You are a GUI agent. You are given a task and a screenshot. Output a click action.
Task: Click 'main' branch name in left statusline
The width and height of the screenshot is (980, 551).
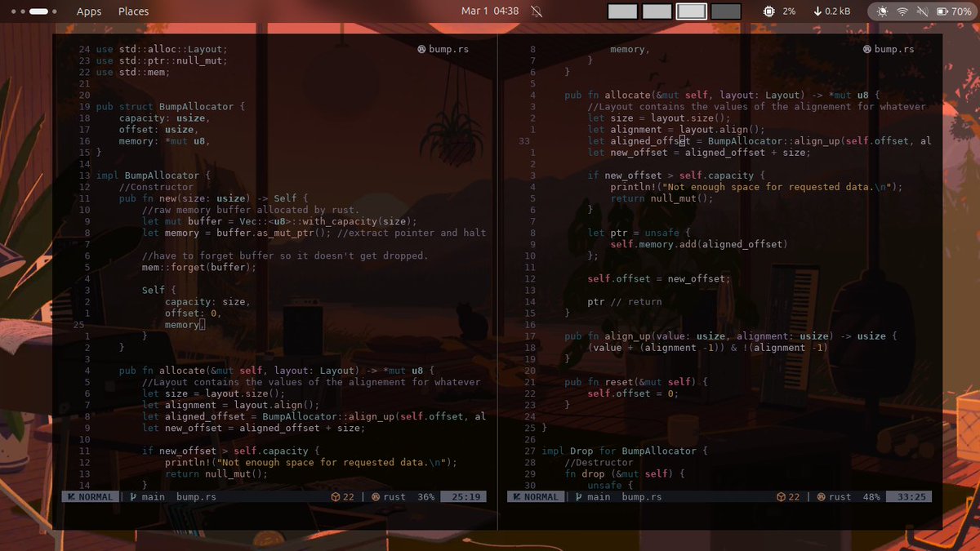pyautogui.click(x=153, y=496)
